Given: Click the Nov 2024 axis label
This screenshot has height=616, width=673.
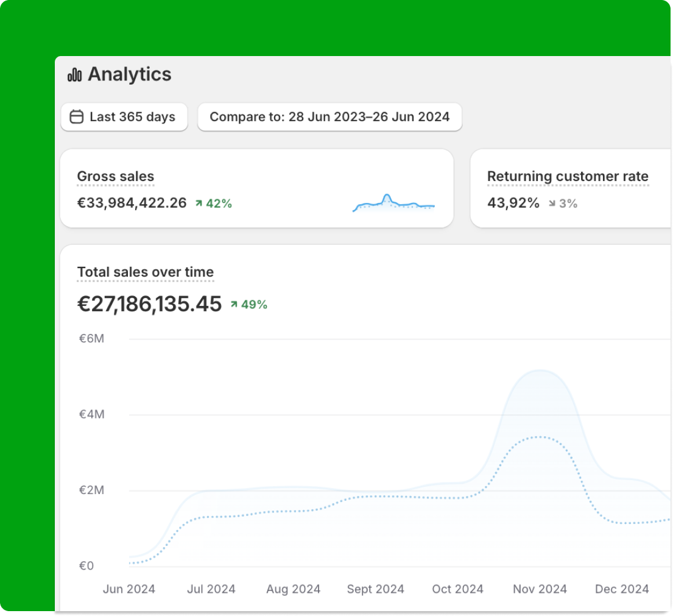Looking at the screenshot, I should click(x=540, y=589).
